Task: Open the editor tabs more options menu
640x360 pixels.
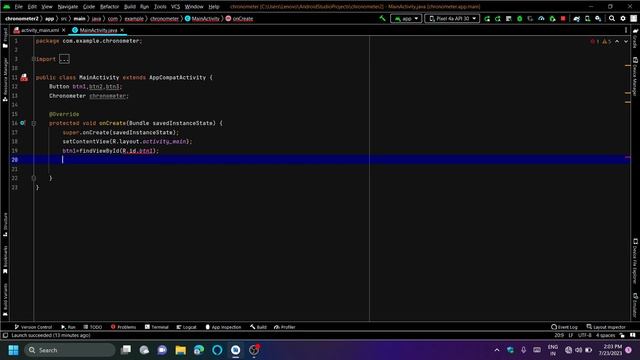Action: [626, 30]
